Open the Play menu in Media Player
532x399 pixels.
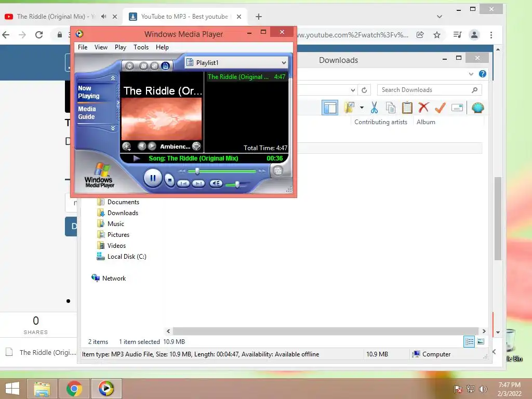click(120, 47)
